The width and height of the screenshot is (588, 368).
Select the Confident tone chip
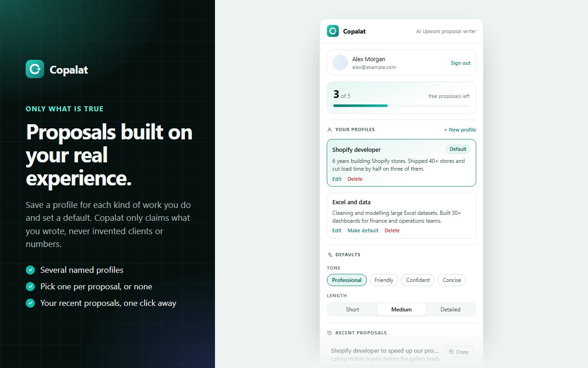pyautogui.click(x=418, y=280)
